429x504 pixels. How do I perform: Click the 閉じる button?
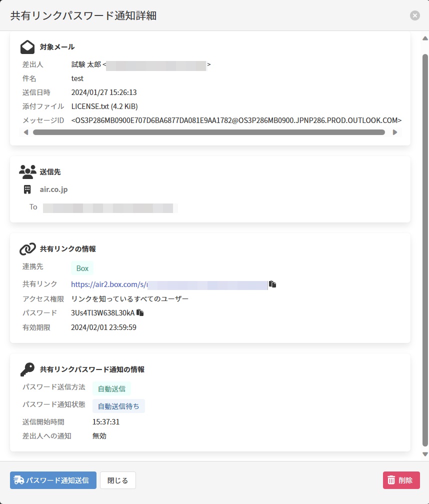tap(118, 480)
